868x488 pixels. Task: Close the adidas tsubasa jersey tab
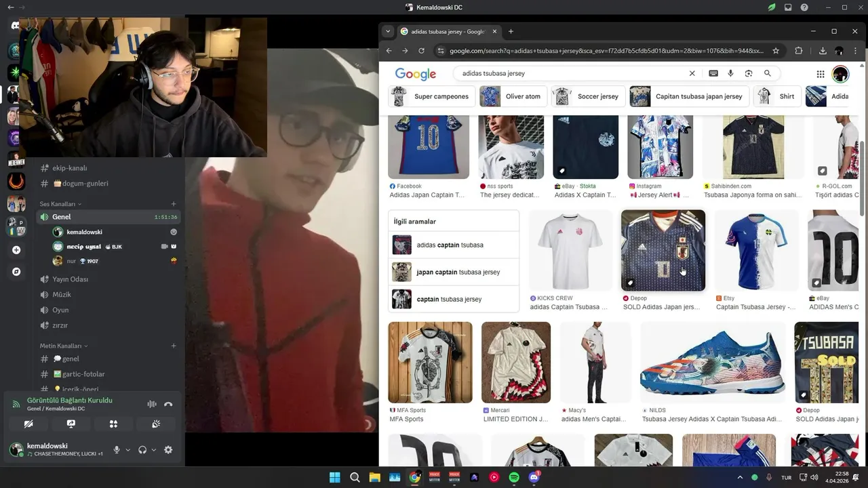pyautogui.click(x=495, y=31)
